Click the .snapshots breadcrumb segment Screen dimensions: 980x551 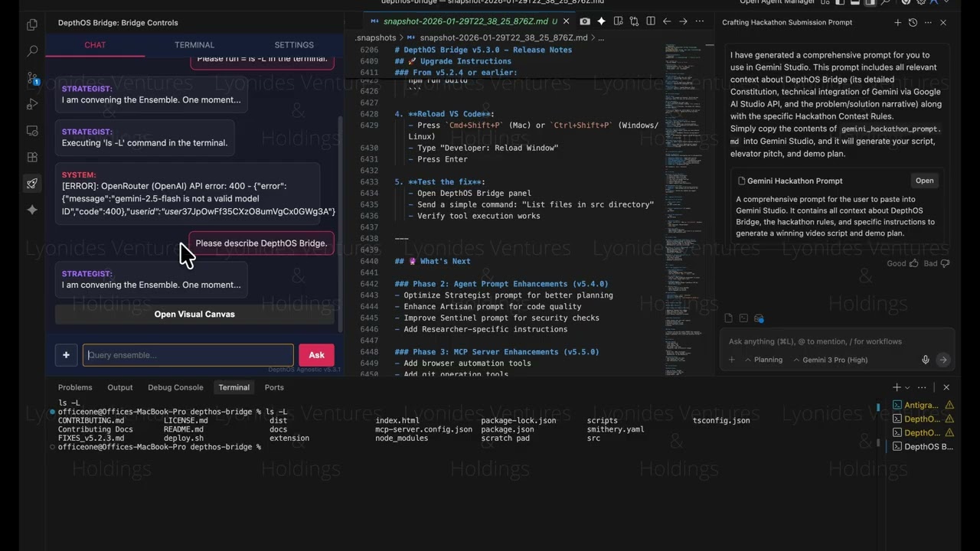pyautogui.click(x=375, y=37)
